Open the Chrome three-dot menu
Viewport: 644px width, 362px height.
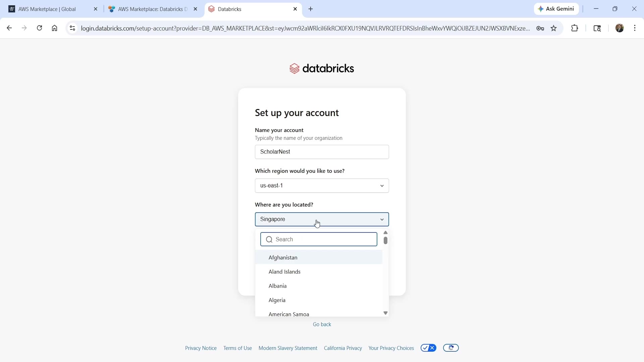click(635, 28)
